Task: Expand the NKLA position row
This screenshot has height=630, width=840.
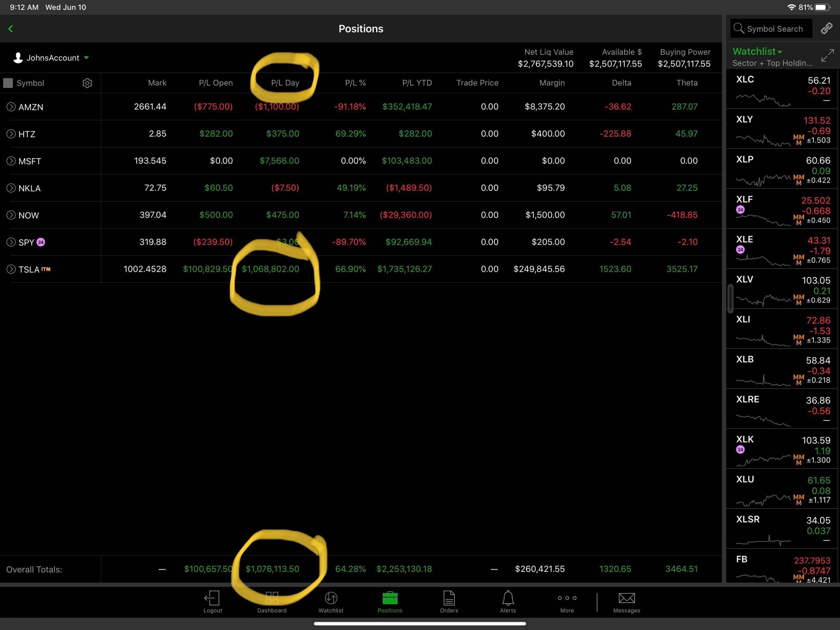Action: tap(11, 188)
